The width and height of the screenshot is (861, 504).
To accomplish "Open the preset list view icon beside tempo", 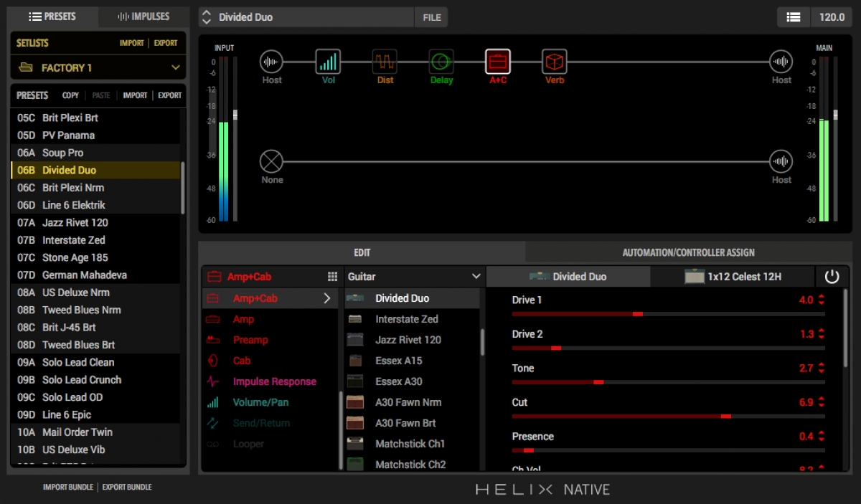I will [x=794, y=17].
